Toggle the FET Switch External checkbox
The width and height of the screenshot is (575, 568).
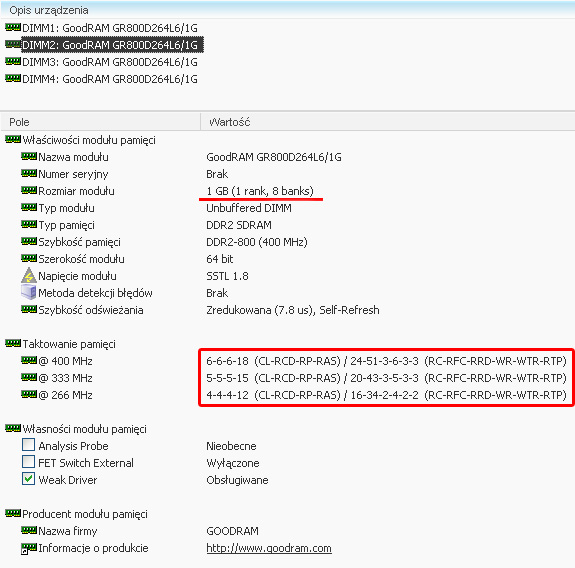[x=28, y=462]
